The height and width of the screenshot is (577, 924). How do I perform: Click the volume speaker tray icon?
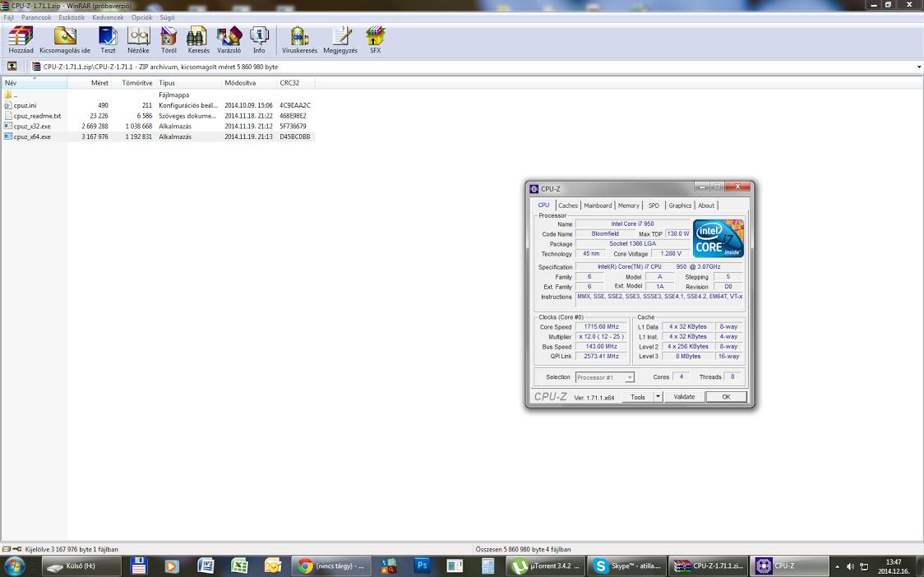point(850,566)
